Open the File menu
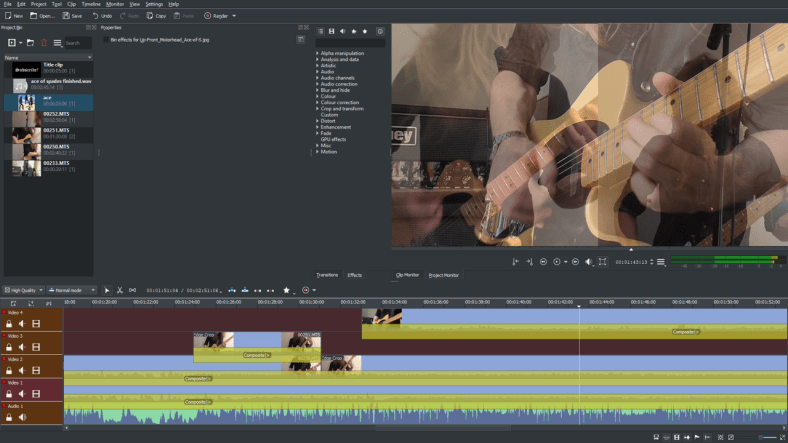Viewport: 788px width, 443px height. click(8, 4)
